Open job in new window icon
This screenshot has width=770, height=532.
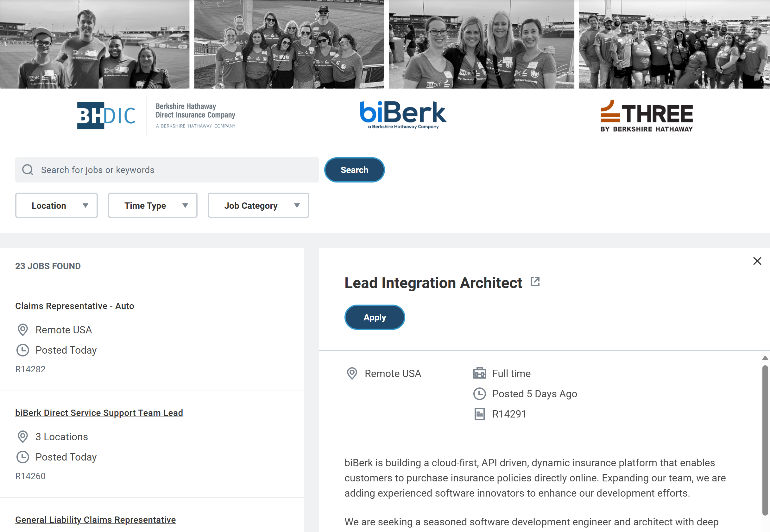535,282
